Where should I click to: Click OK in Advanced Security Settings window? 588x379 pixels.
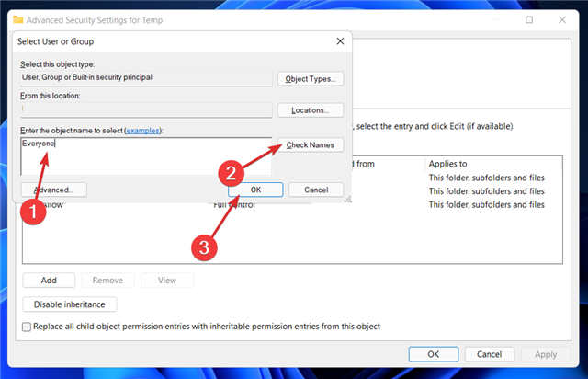[433, 354]
